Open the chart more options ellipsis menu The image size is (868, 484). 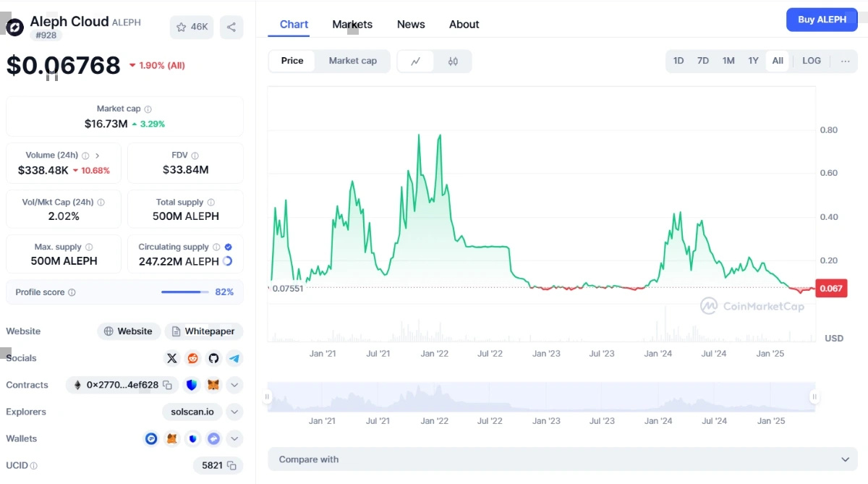coord(845,61)
